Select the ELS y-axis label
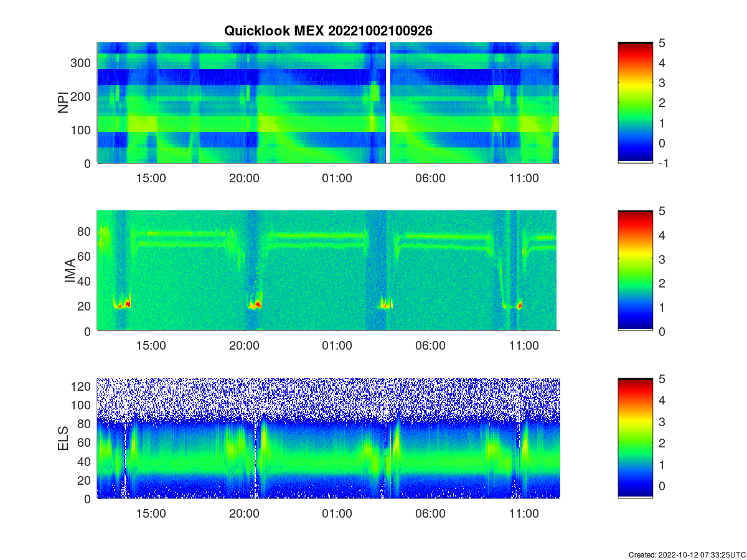 pyautogui.click(x=63, y=439)
